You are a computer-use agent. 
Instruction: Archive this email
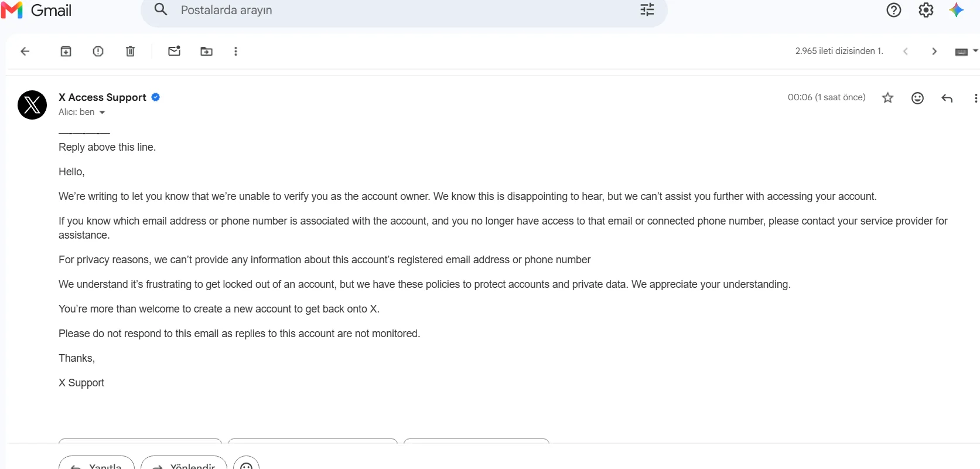66,52
